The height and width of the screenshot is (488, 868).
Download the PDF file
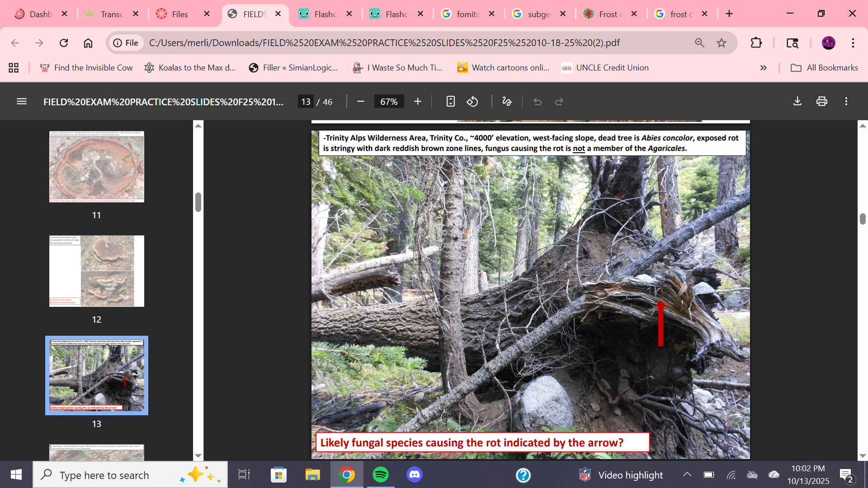[x=797, y=102]
